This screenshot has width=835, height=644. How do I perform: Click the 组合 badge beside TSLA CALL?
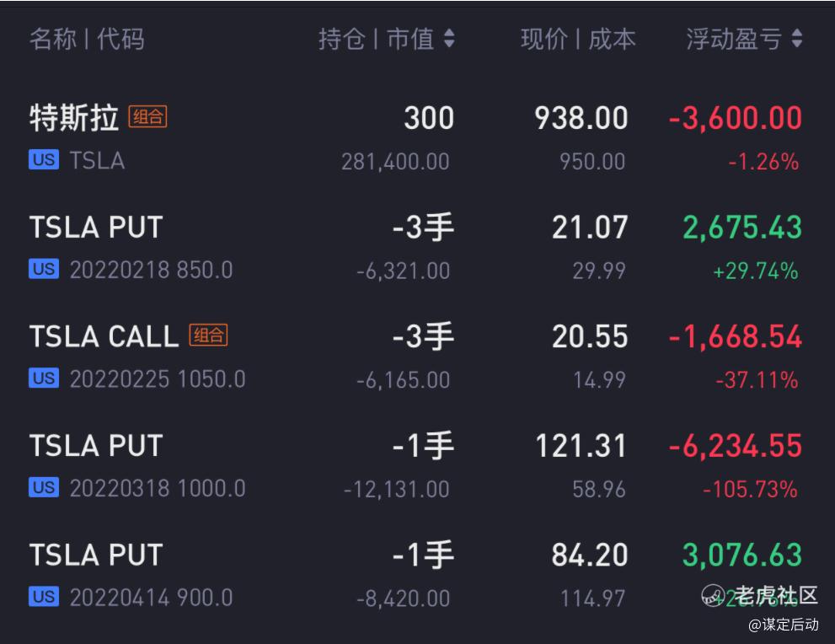tap(208, 335)
